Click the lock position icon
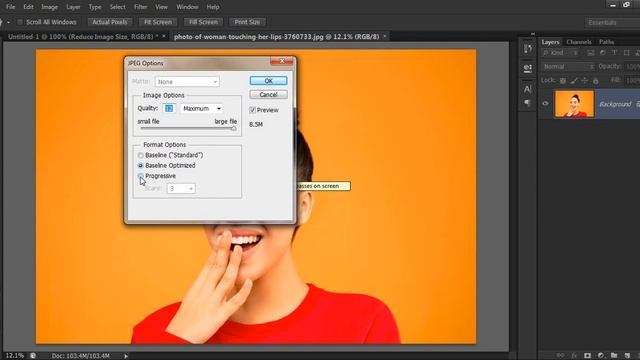The image size is (640, 360). tap(585, 81)
